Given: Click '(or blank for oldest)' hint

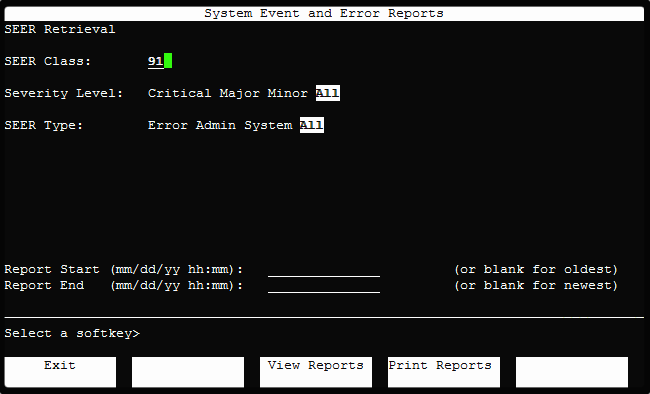Looking at the screenshot, I should [536, 270].
